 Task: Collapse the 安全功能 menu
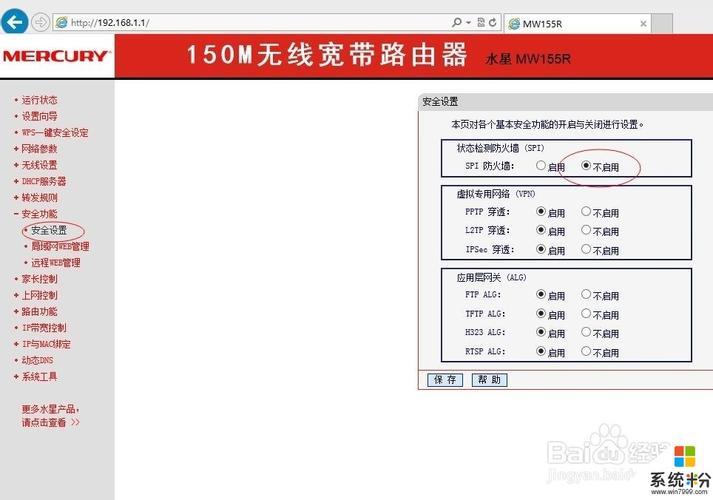coord(39,214)
